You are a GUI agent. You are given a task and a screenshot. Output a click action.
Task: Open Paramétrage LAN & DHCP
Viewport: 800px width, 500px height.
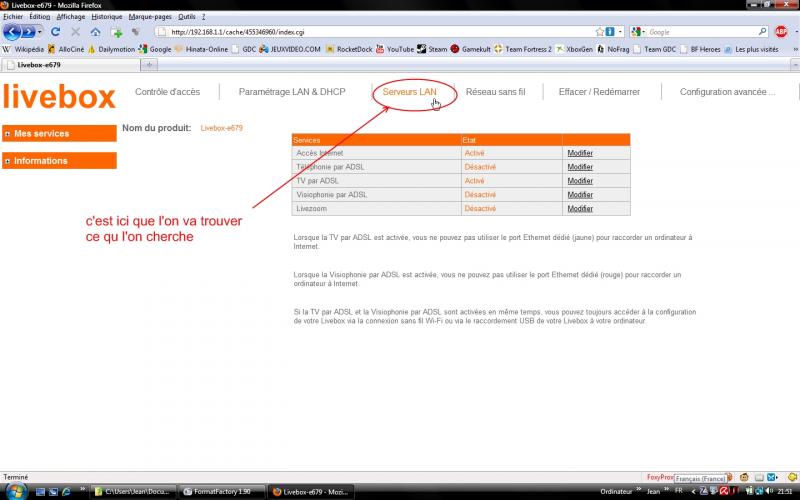tap(292, 92)
